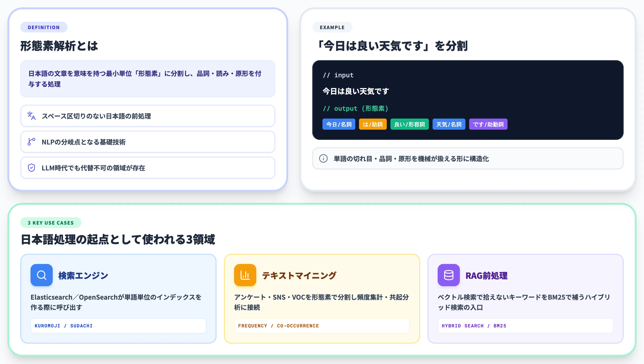The width and height of the screenshot is (644, 364).
Task: Click the 形態素解析とは heading
Action: click(59, 46)
